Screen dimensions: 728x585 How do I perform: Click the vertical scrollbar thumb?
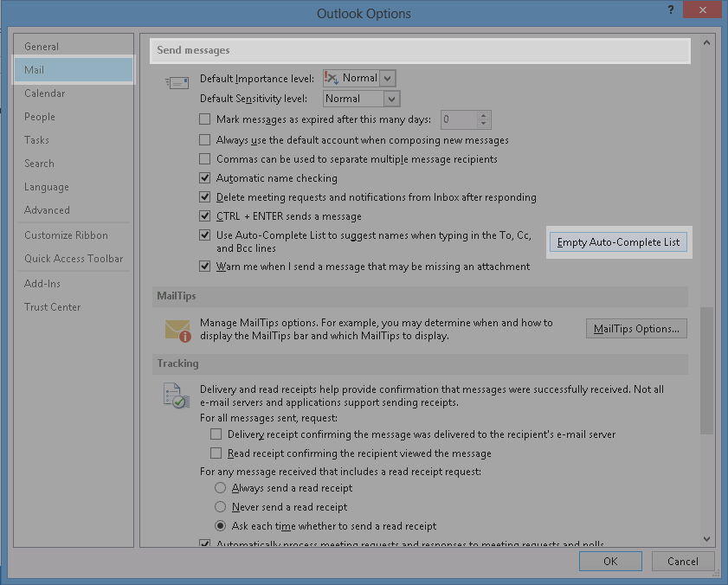pyautogui.click(x=706, y=370)
